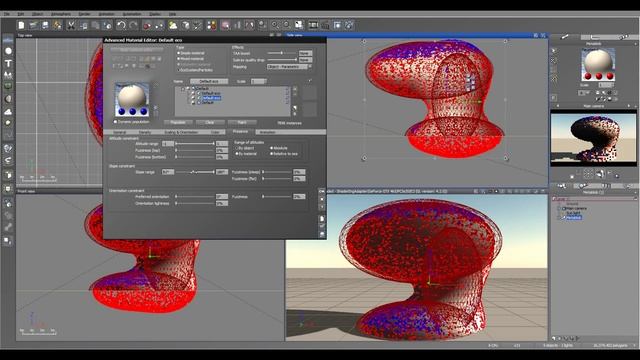Select MetaBlob in the layers list

tap(573, 218)
